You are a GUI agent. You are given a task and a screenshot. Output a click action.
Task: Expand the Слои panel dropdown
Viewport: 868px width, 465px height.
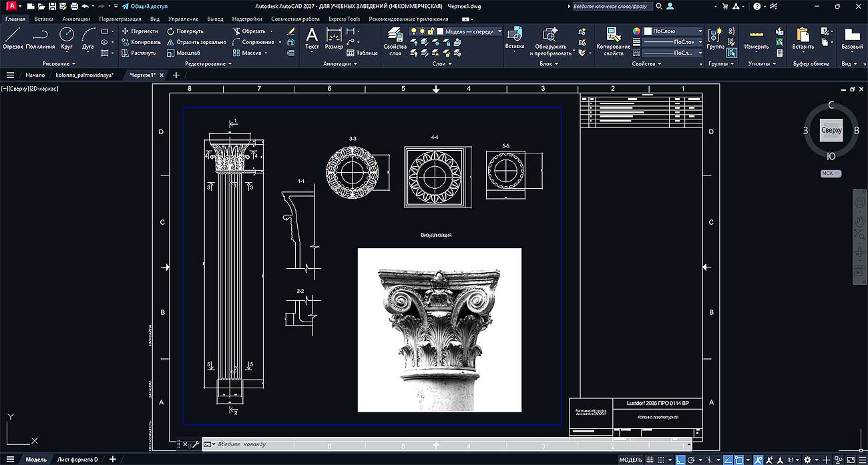pos(442,64)
